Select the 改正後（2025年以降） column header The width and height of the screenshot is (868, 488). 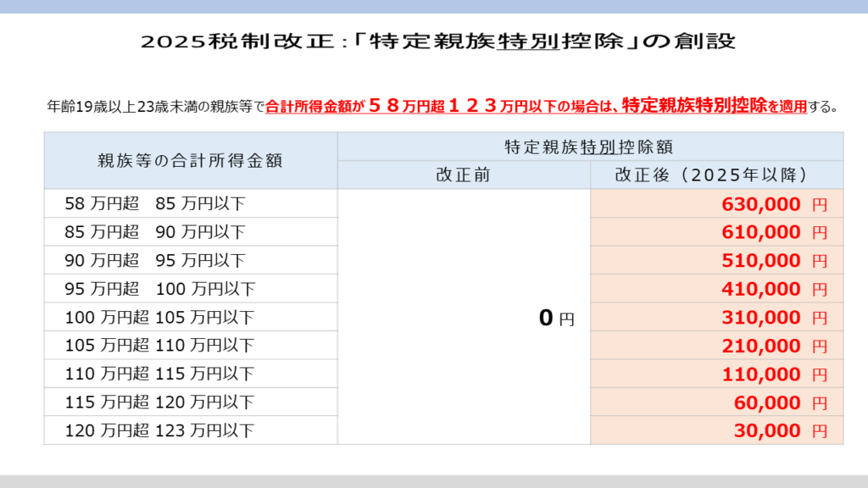click(716, 175)
